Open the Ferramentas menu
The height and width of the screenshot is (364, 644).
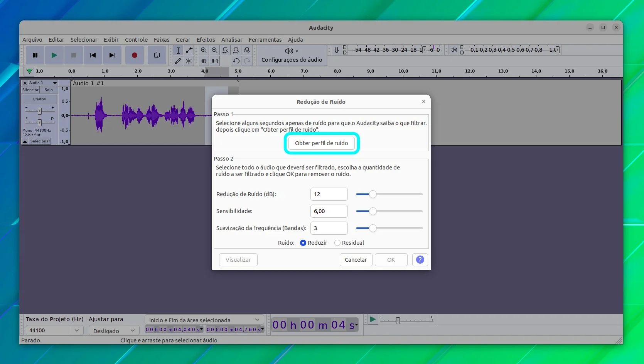(x=265, y=40)
